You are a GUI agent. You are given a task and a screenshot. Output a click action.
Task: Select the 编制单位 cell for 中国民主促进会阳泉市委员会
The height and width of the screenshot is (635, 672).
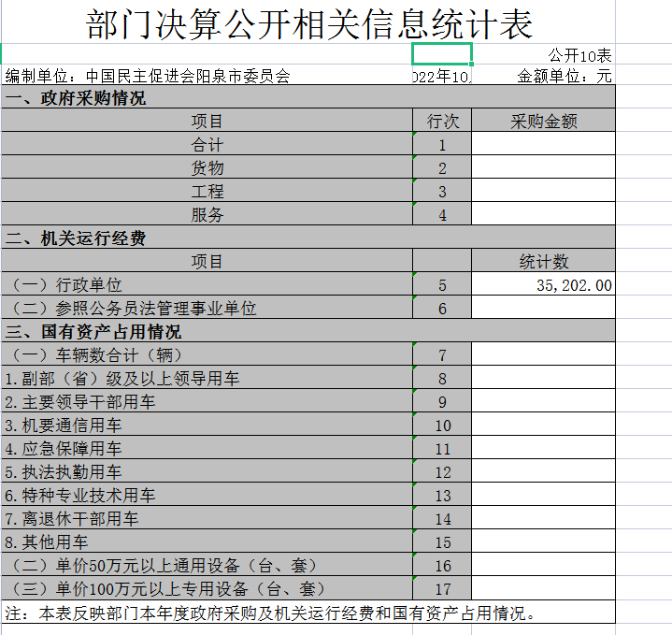click(148, 76)
